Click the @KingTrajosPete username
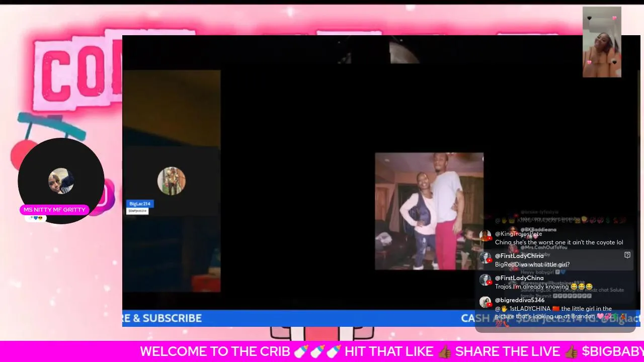Image resolution: width=644 pixels, height=362 pixels. 518,234
